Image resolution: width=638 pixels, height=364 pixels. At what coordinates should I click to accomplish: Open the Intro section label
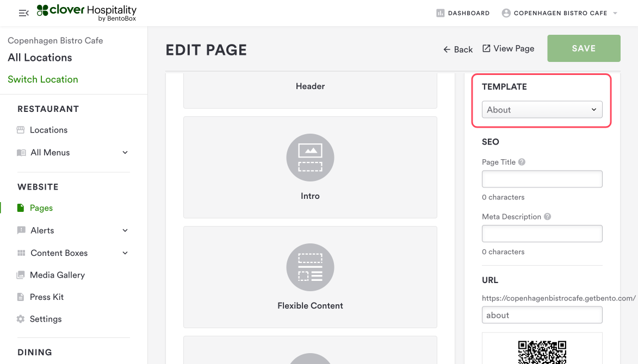(310, 196)
